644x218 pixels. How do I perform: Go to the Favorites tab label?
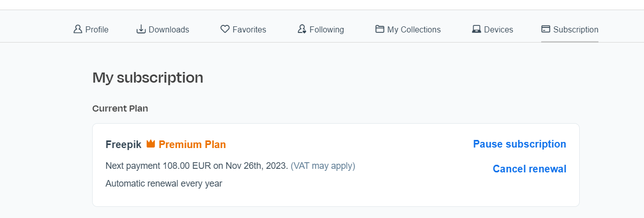[x=249, y=30]
